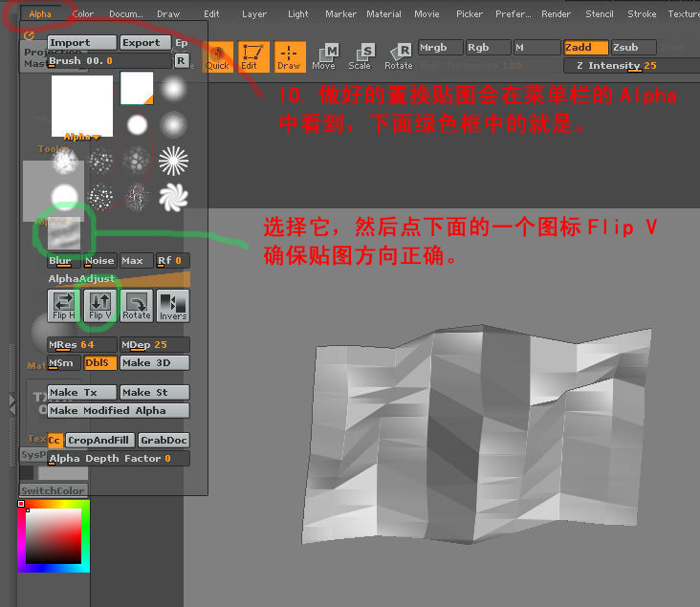
Task: Select the solid round dot alpha
Action: (x=137, y=124)
